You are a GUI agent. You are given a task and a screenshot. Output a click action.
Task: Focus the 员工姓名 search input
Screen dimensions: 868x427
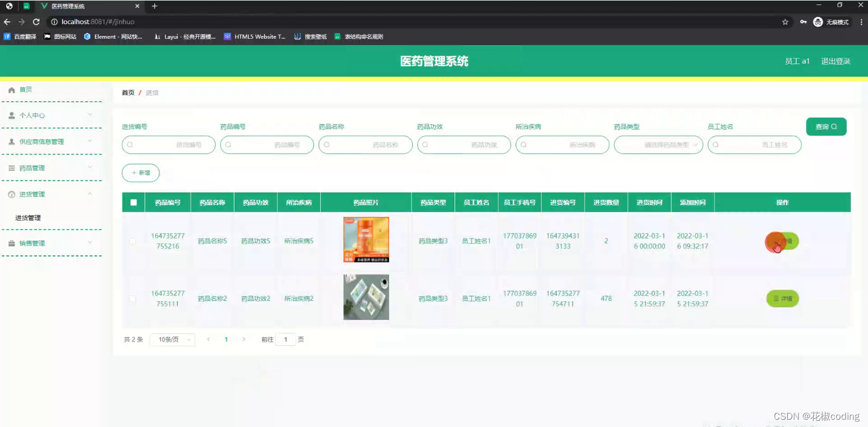point(755,145)
